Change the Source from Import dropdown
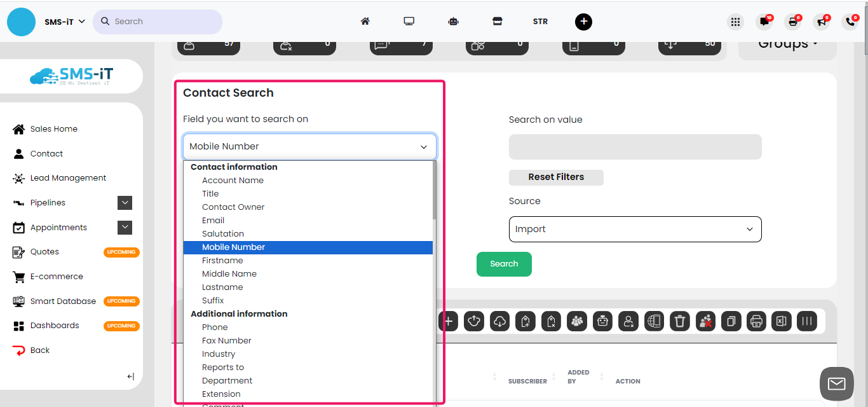 click(x=635, y=229)
